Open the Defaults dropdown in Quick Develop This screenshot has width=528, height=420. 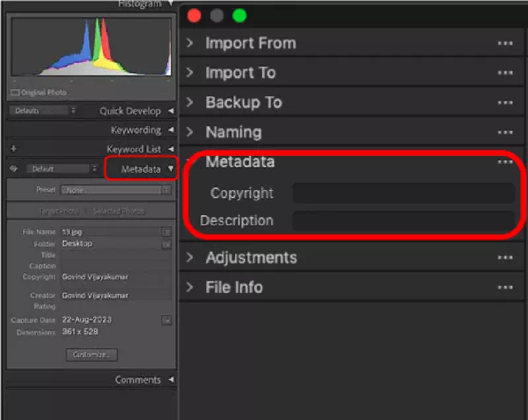point(45,110)
